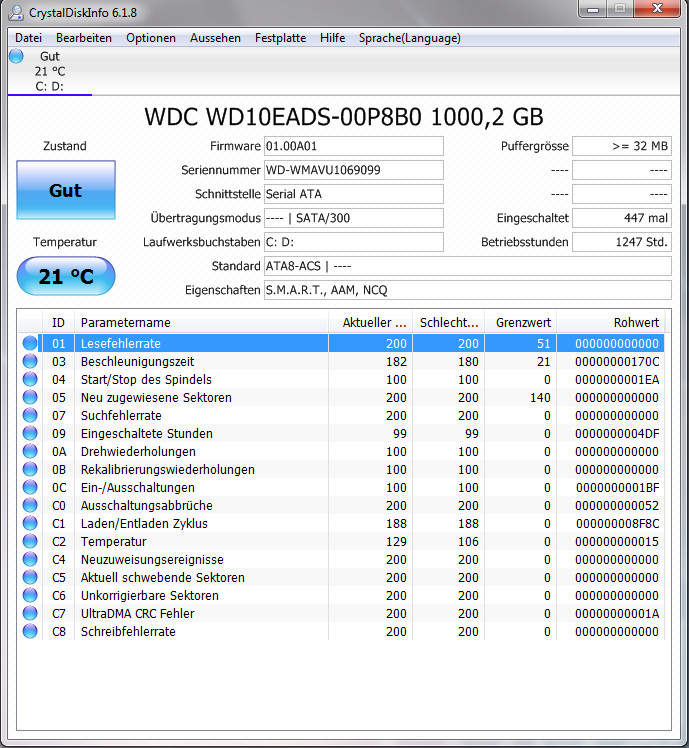The height and width of the screenshot is (748, 689).
Task: Click raw value 000000008F8C
Action: pyautogui.click(x=617, y=524)
